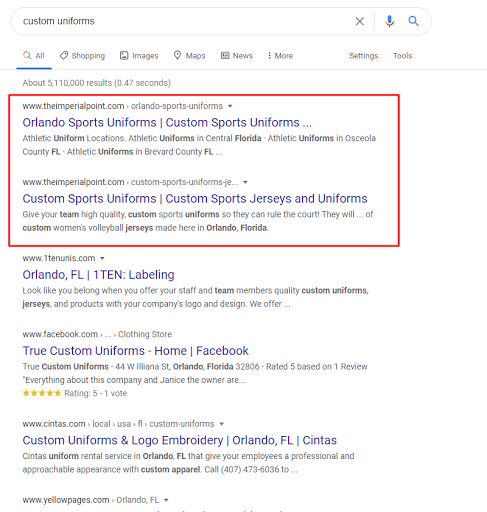487x512 pixels.
Task: Expand dropdown arrow next to cintas.com custom-uniforms URL
Action: tap(221, 424)
